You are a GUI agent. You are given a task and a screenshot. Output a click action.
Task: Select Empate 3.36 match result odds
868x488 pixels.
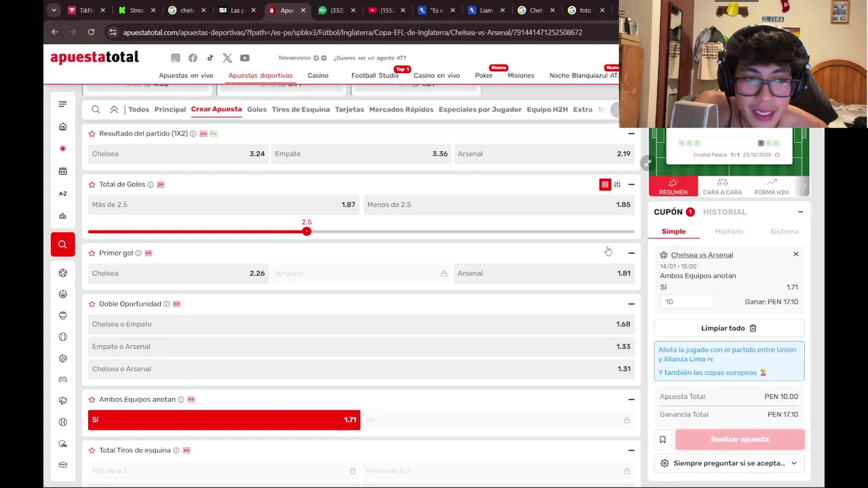(x=361, y=154)
